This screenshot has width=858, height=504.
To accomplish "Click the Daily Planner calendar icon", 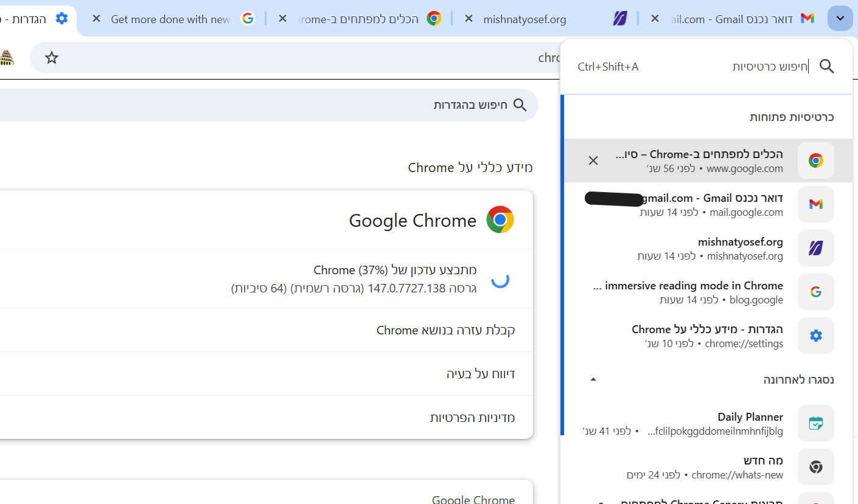I will [816, 423].
